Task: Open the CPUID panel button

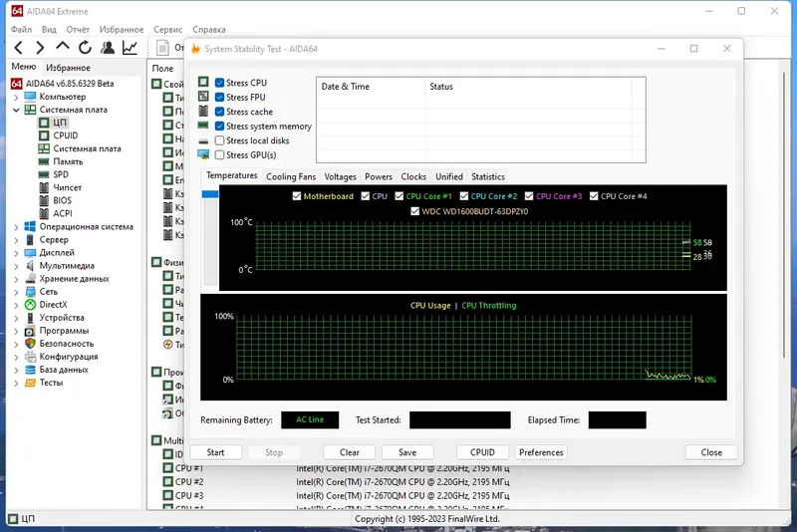Action: coord(482,452)
